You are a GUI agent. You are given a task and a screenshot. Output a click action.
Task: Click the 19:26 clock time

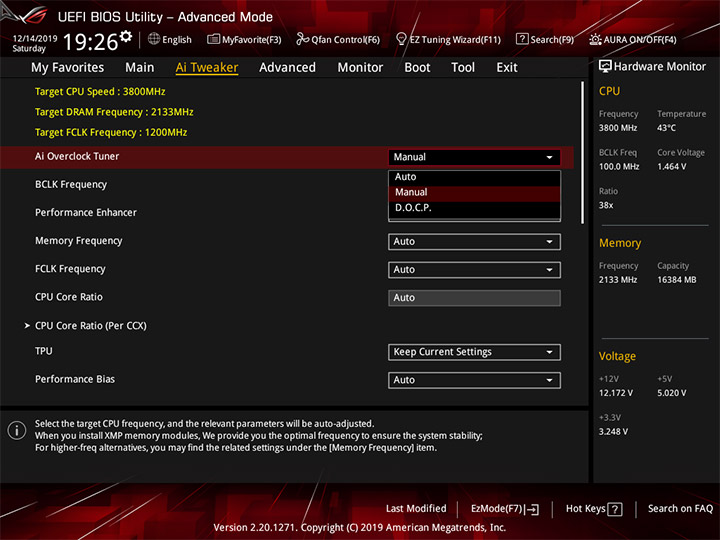coord(90,42)
